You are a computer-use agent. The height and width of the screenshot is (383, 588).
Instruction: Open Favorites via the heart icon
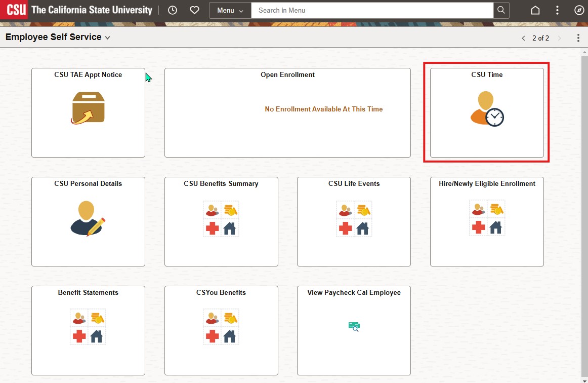[194, 10]
